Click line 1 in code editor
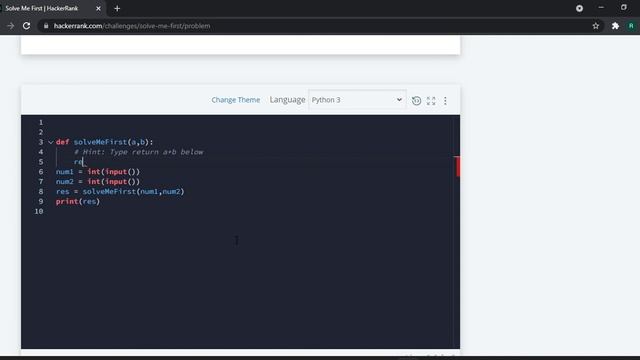640x360 pixels. tap(253, 122)
